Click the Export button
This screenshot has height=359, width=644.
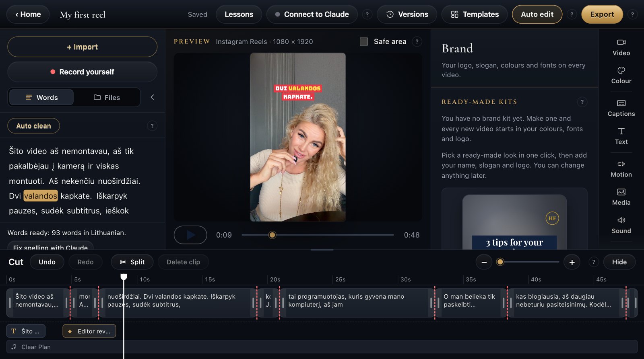(602, 14)
